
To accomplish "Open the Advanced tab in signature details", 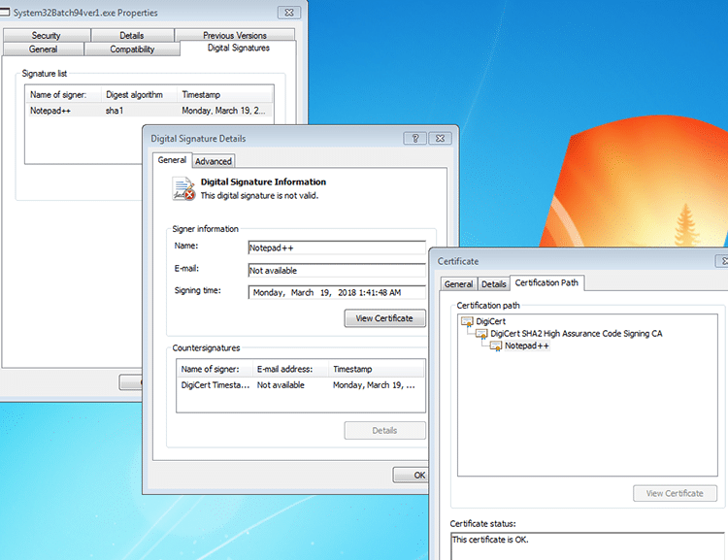I will (214, 161).
